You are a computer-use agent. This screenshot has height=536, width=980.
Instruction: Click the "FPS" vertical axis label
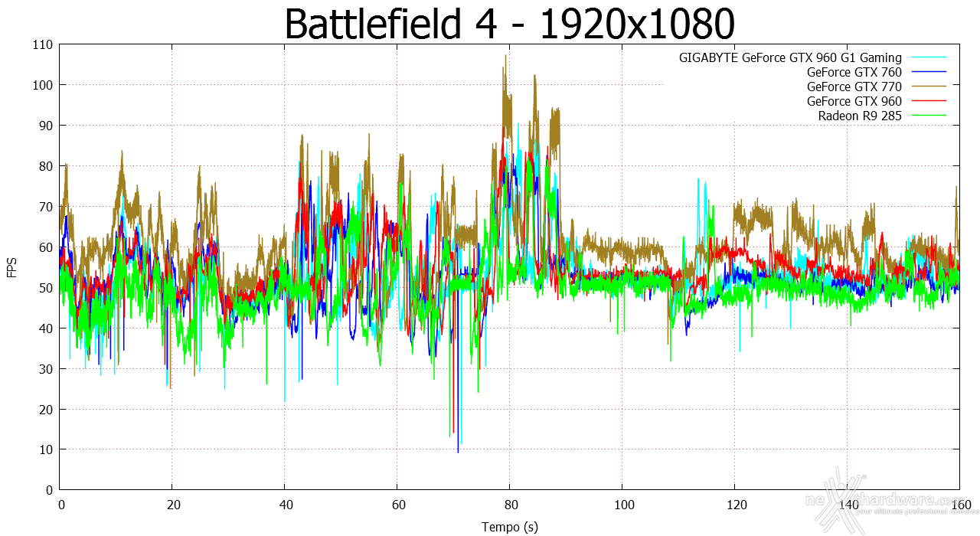pos(12,267)
